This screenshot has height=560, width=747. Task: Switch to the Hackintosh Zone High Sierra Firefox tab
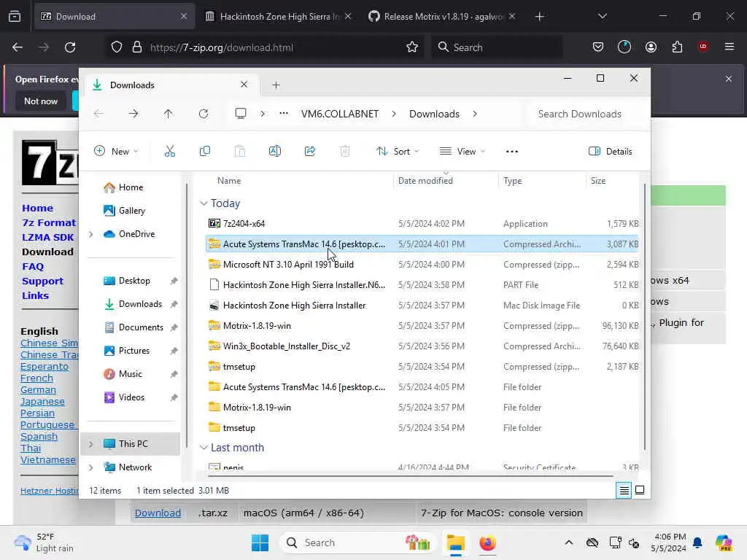[279, 17]
